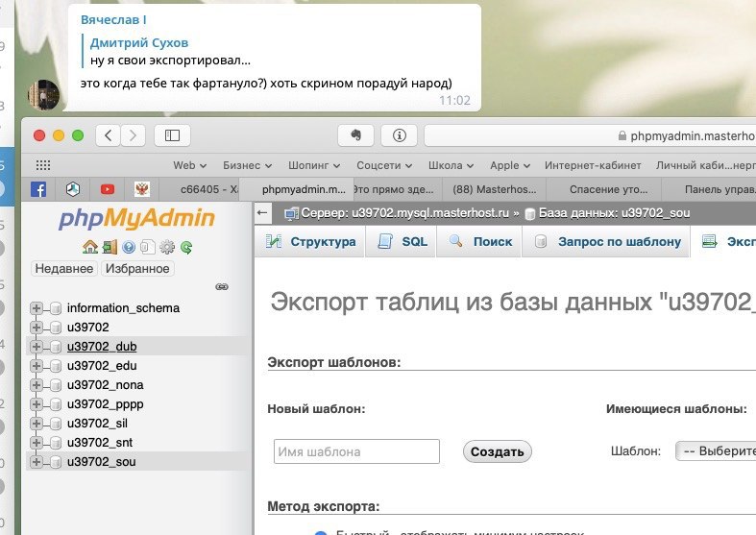Click the link-with-main-panel chain icon

[222, 287]
